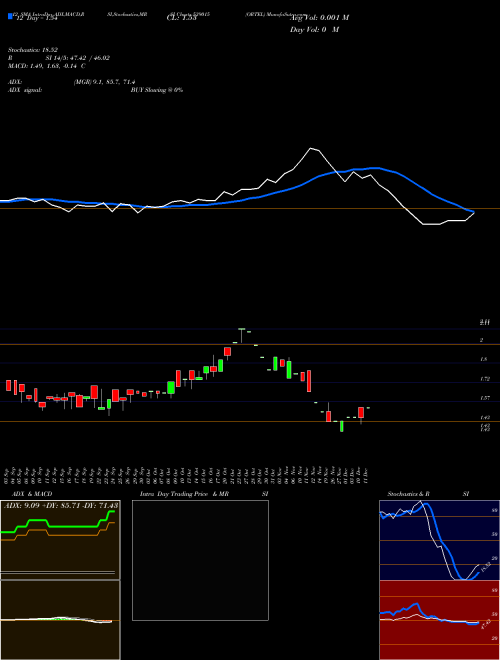Screen dimensions: 500x660
Task: Click the "CL: 1.53" closing price text
Action: (182, 18)
